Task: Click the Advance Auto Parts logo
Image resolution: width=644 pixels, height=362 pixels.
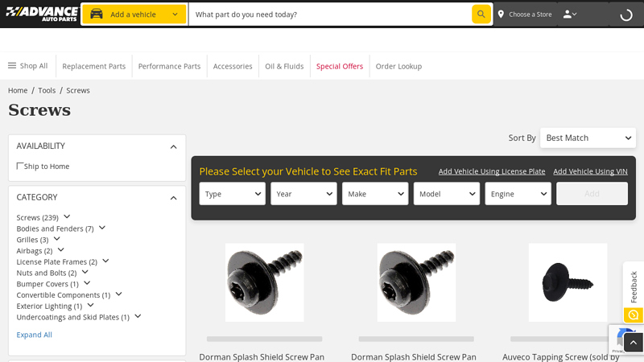Action: [x=42, y=14]
